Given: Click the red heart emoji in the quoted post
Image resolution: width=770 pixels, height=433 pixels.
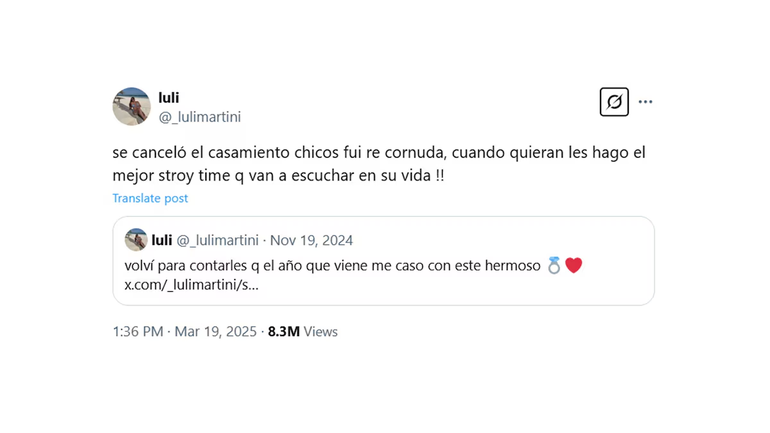Looking at the screenshot, I should pyautogui.click(x=574, y=266).
